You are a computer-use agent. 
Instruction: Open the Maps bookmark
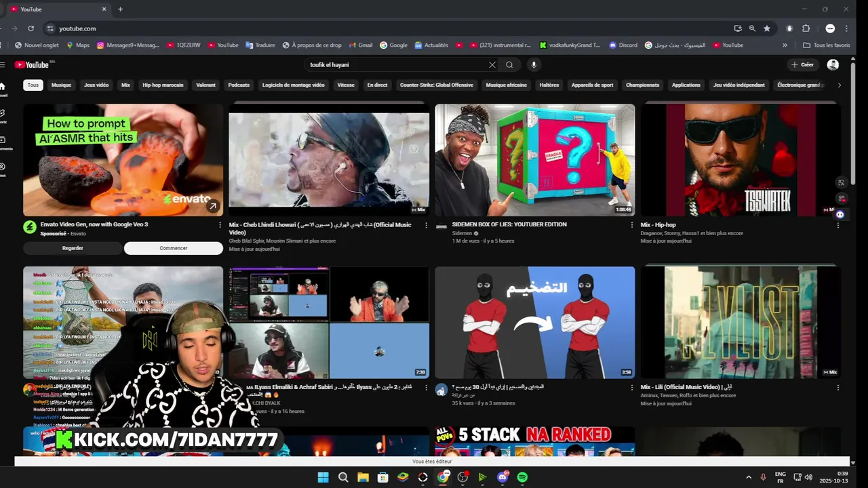coord(78,45)
